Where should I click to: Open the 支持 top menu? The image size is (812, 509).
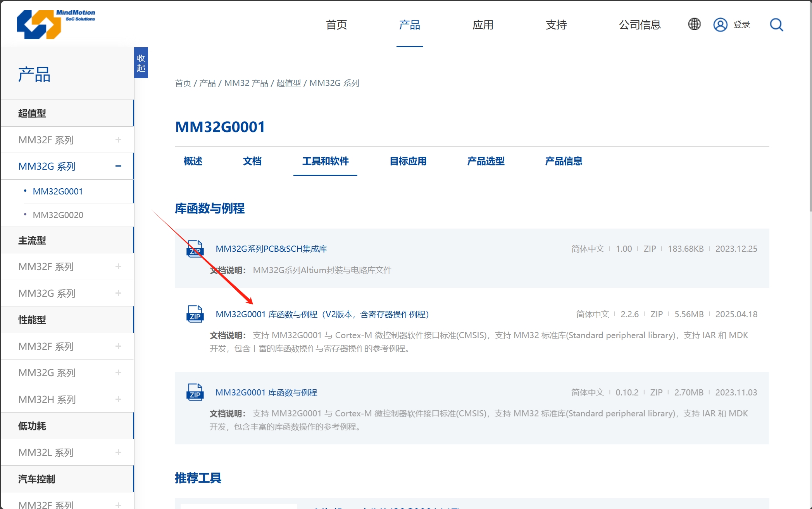point(556,25)
